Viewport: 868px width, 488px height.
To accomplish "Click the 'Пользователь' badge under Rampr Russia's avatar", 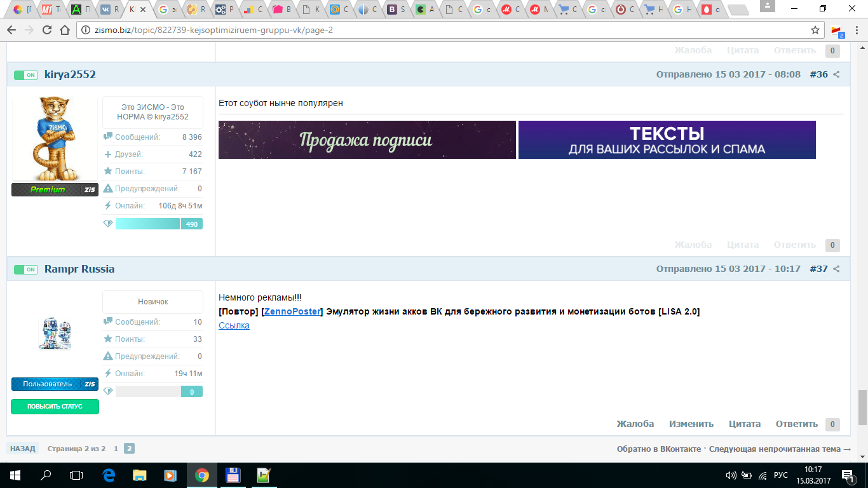I will click(55, 384).
